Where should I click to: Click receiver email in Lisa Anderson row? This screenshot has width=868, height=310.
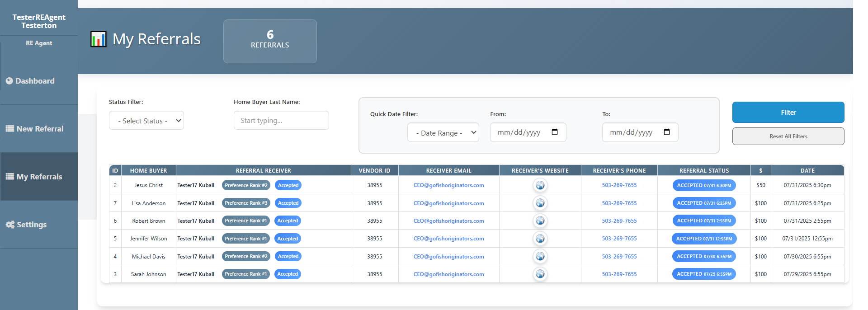448,203
